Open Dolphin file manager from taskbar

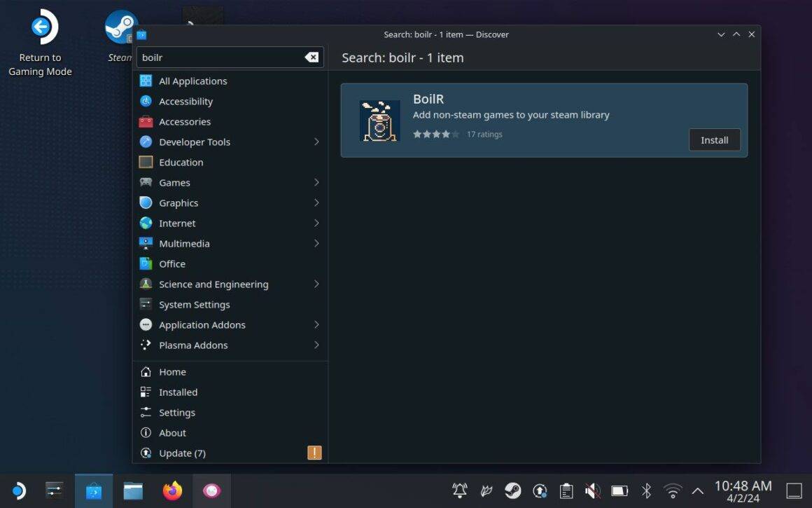pyautogui.click(x=133, y=490)
